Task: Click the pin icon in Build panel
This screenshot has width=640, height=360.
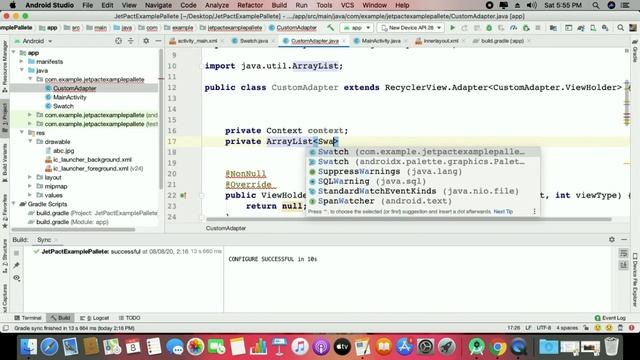Action: [x=16, y=265]
